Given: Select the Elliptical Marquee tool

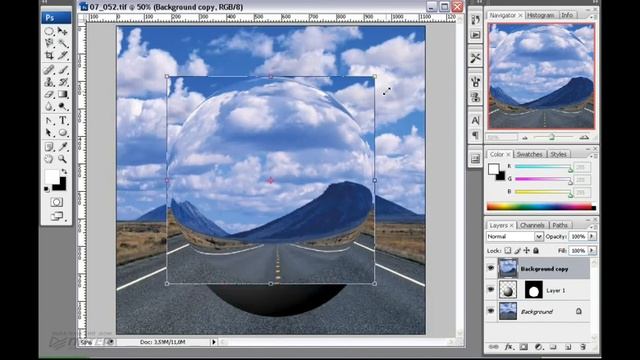Looking at the screenshot, I should [49, 31].
